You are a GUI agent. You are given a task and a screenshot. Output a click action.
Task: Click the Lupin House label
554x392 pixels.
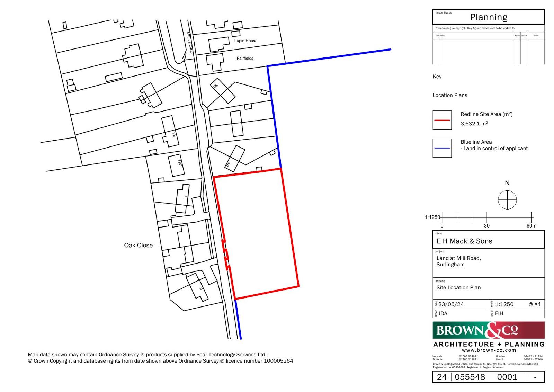click(x=245, y=41)
